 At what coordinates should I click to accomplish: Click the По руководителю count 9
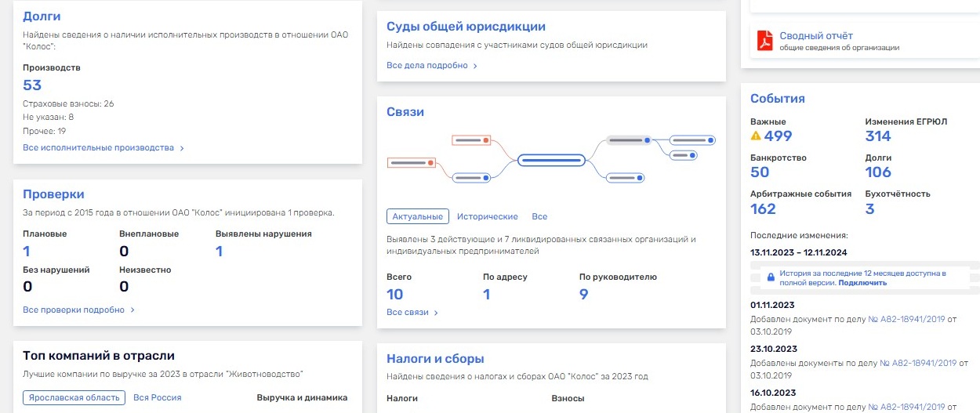point(583,294)
